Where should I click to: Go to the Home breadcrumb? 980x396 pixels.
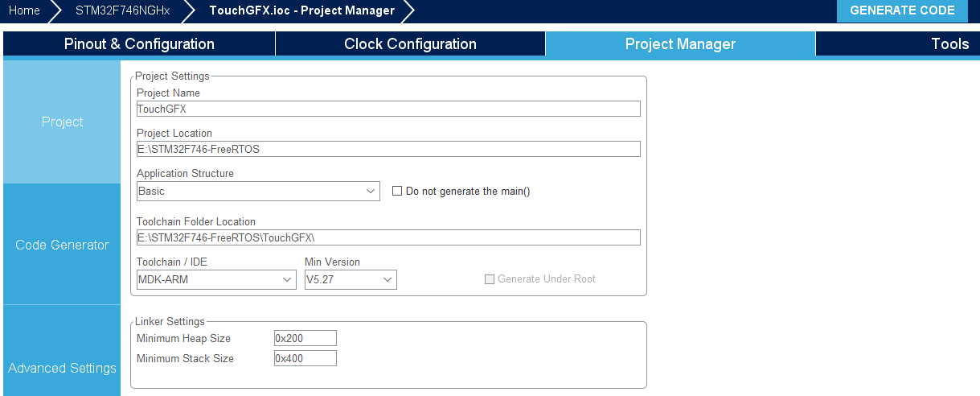tap(24, 10)
